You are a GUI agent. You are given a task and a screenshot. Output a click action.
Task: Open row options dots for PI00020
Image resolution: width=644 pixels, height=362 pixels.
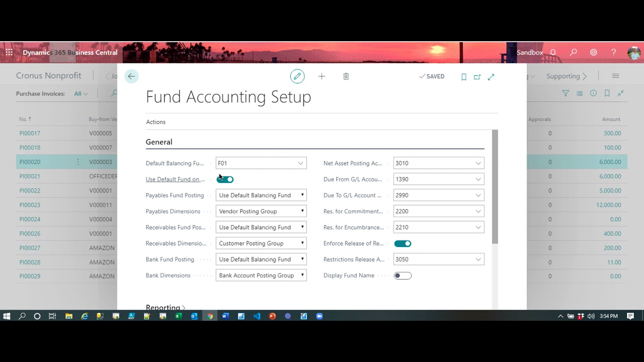78,162
